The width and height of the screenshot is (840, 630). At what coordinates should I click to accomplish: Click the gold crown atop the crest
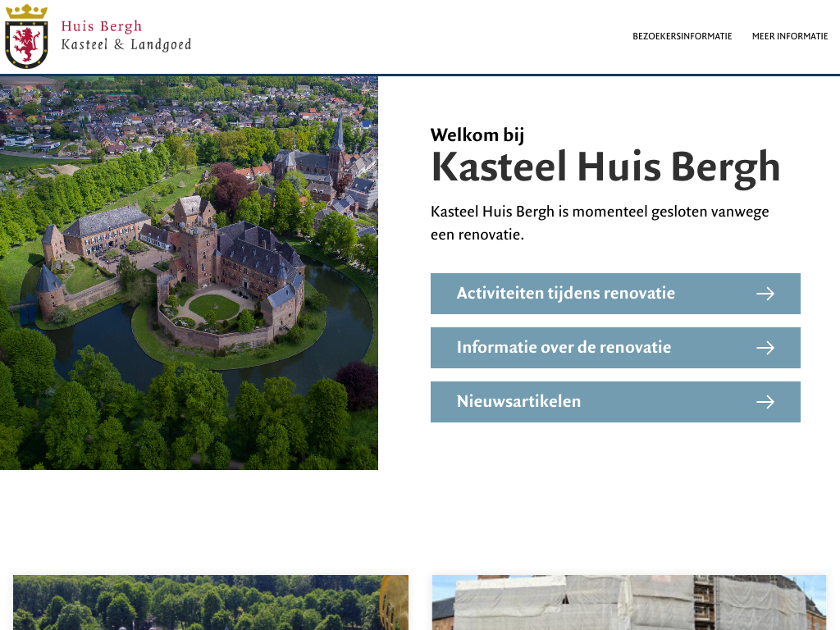26,12
